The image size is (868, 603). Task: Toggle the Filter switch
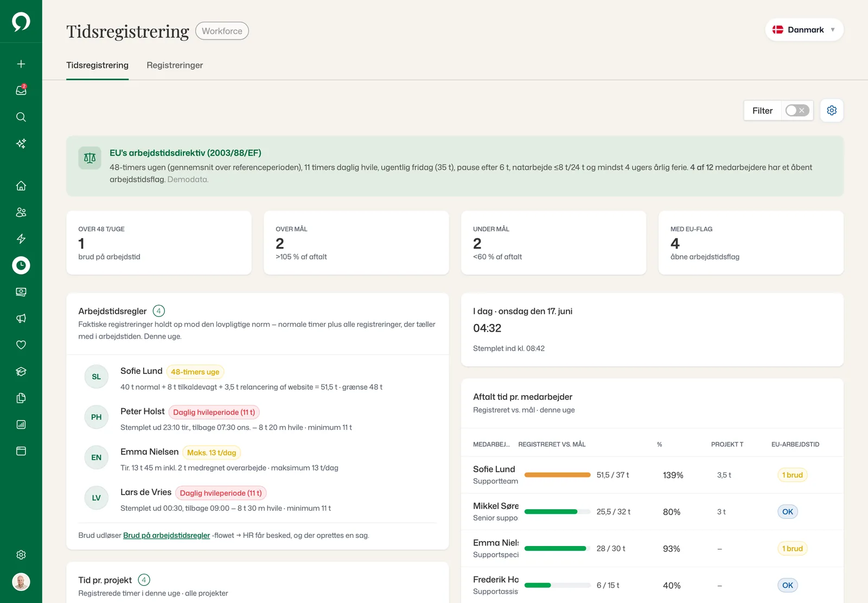tap(797, 111)
